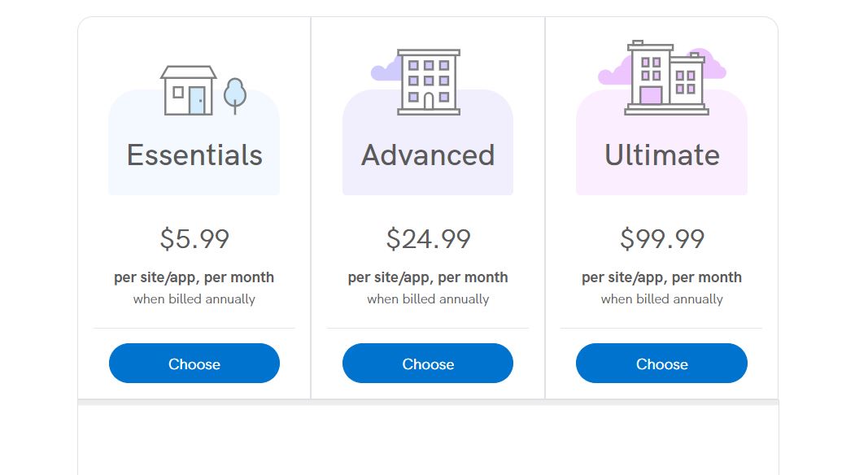
Task: Choose the Essentials plan
Action: (194, 364)
